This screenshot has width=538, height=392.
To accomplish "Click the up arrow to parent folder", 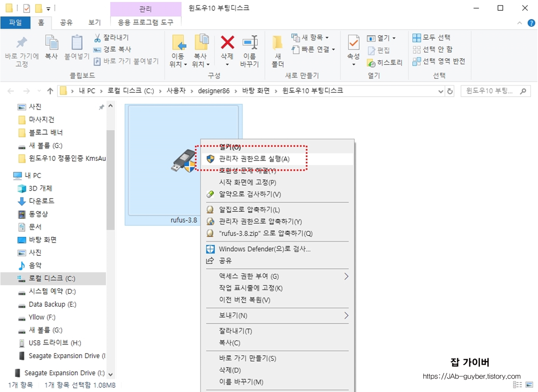I will coord(50,91).
